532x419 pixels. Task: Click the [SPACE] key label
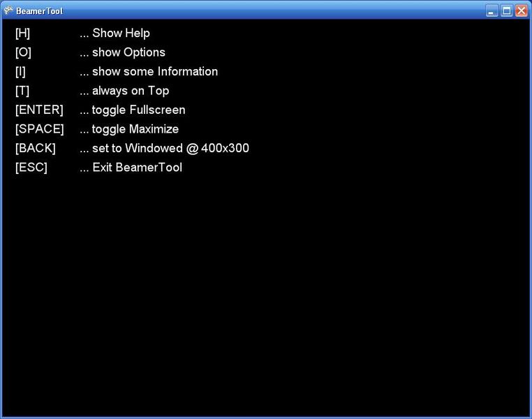pyautogui.click(x=39, y=129)
